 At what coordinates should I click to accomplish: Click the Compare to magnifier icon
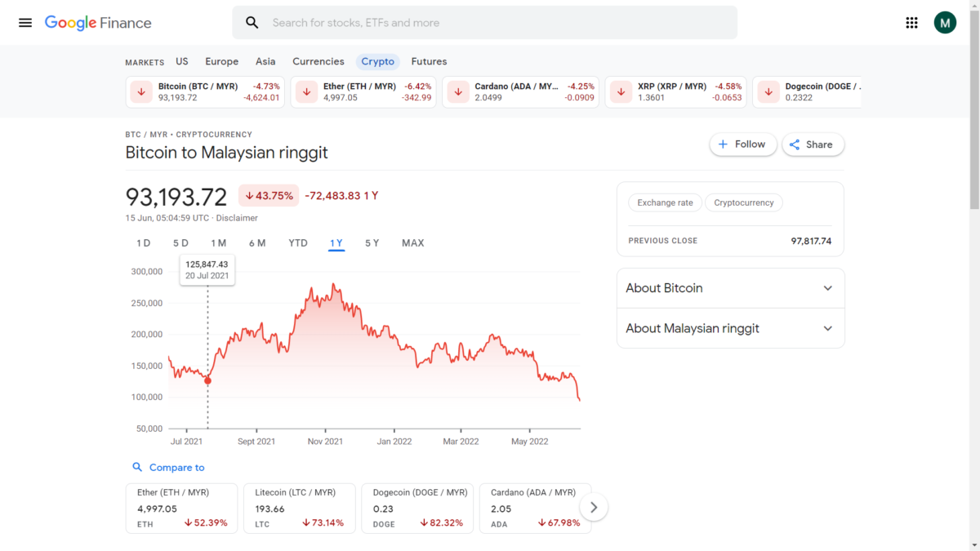point(137,468)
